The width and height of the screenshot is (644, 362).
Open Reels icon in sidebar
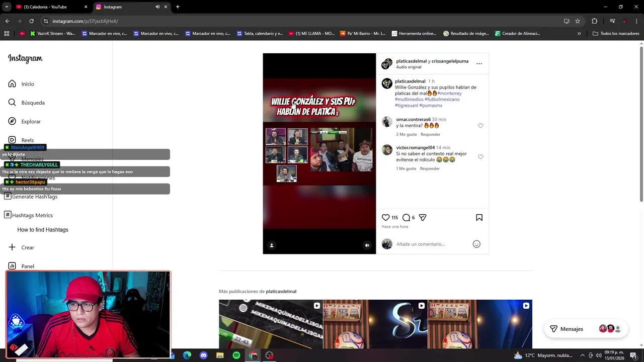click(12, 140)
